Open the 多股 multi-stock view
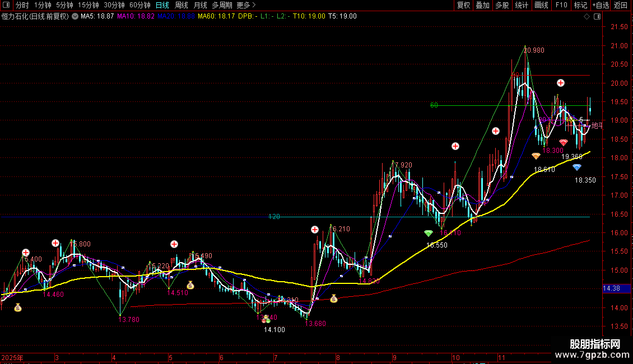 click(502, 5)
